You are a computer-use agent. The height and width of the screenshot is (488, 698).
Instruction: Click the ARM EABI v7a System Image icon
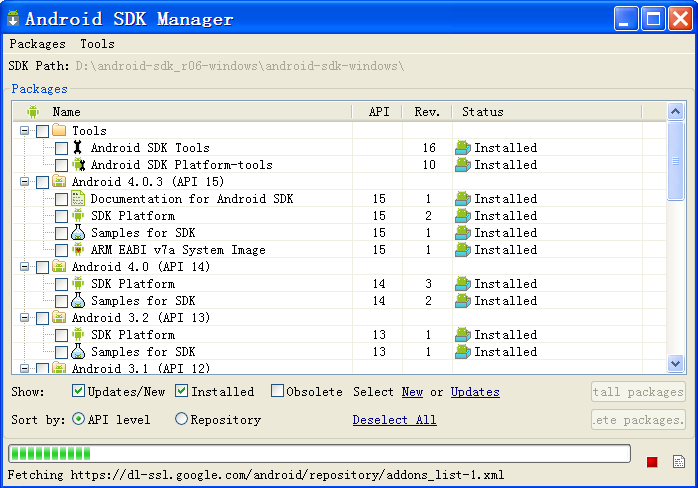pyautogui.click(x=78, y=250)
